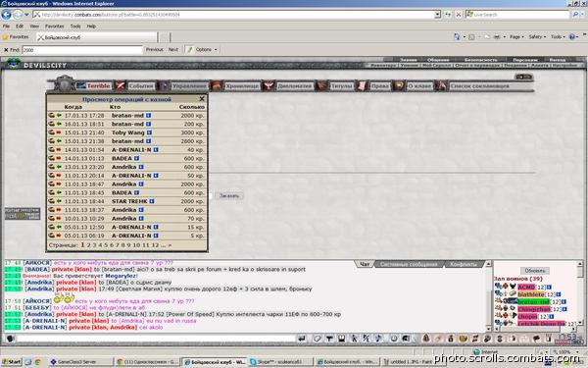This screenshot has height=368, width=588.
Task: Open info icon next to Toby Wang
Action: click(149, 132)
